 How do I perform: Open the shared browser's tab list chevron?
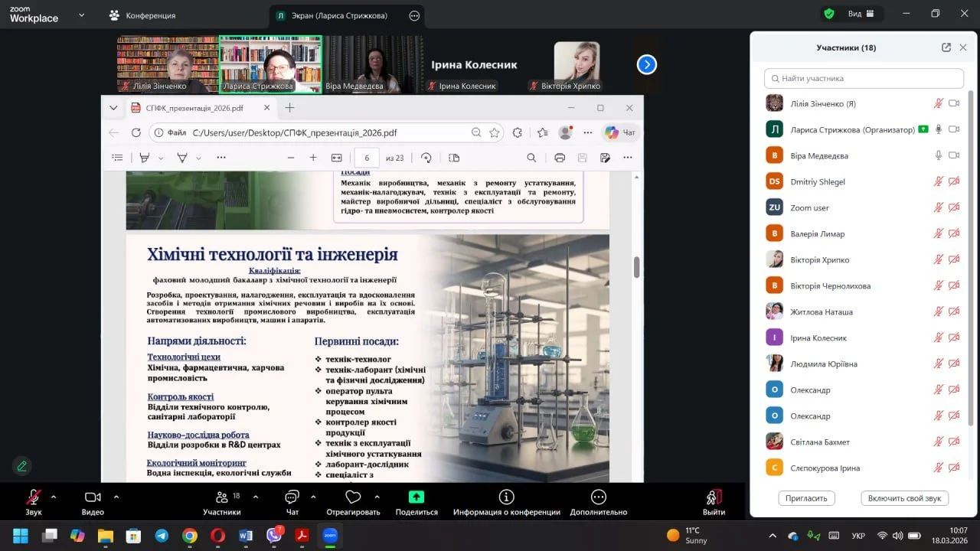[113, 108]
